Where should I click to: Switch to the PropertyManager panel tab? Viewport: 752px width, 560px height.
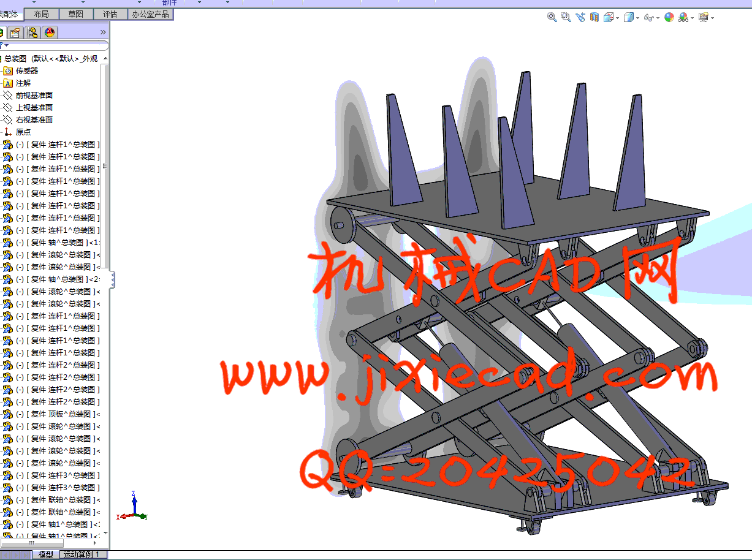pyautogui.click(x=15, y=32)
